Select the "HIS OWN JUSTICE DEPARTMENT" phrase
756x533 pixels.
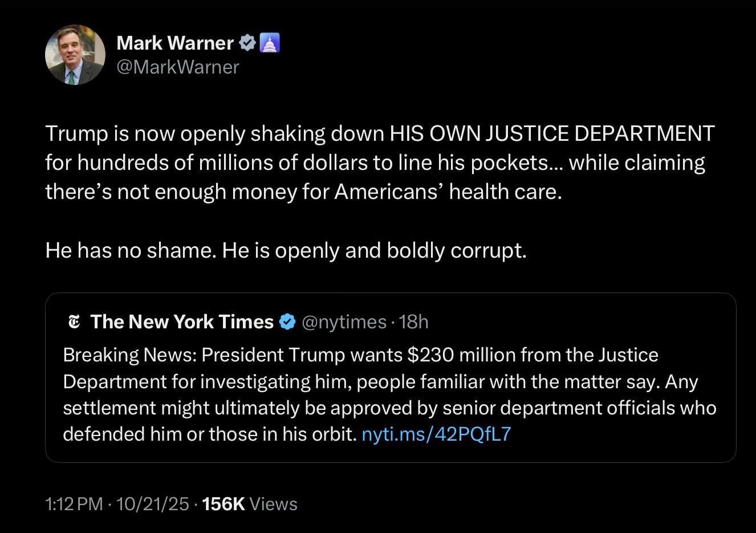pyautogui.click(x=552, y=133)
